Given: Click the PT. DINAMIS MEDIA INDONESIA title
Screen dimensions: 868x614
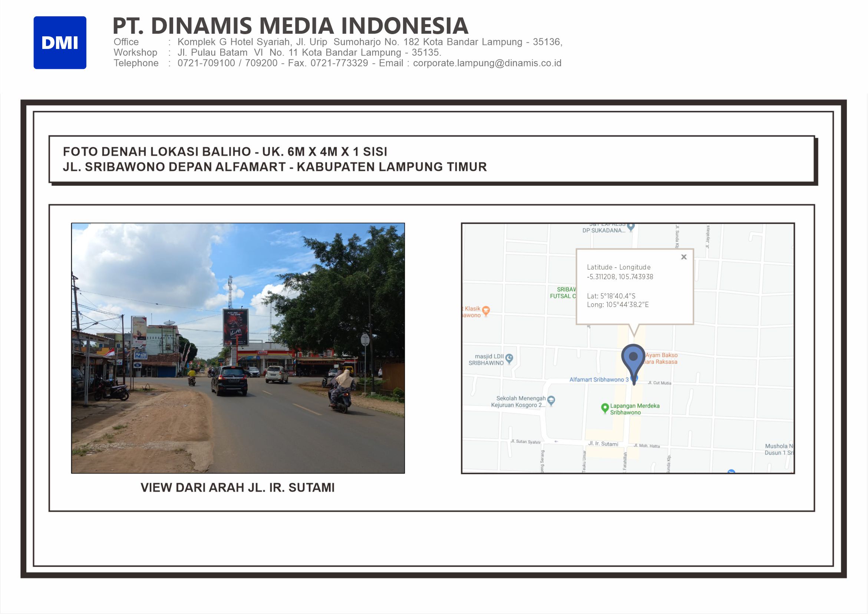Looking at the screenshot, I should pos(290,26).
